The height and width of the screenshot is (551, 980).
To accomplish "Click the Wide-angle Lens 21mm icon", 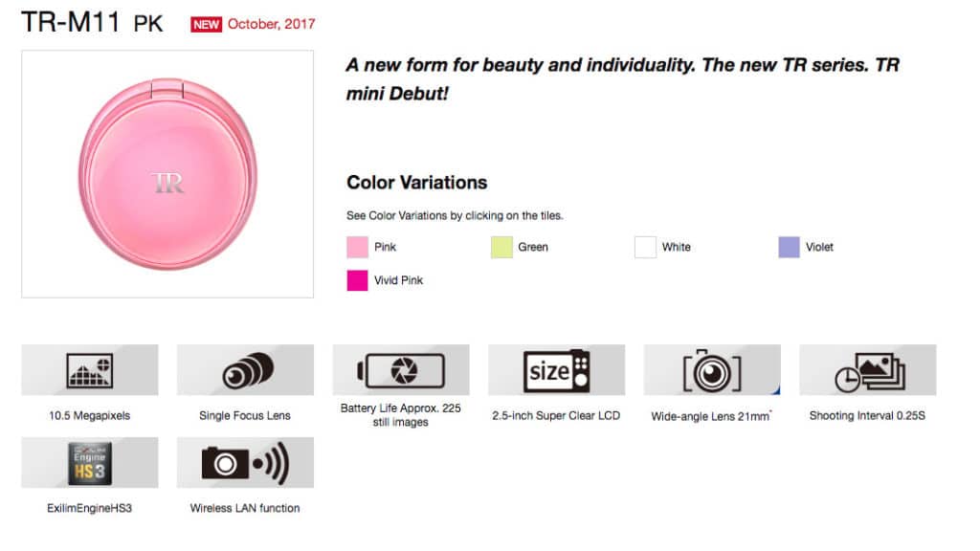I will (x=711, y=370).
